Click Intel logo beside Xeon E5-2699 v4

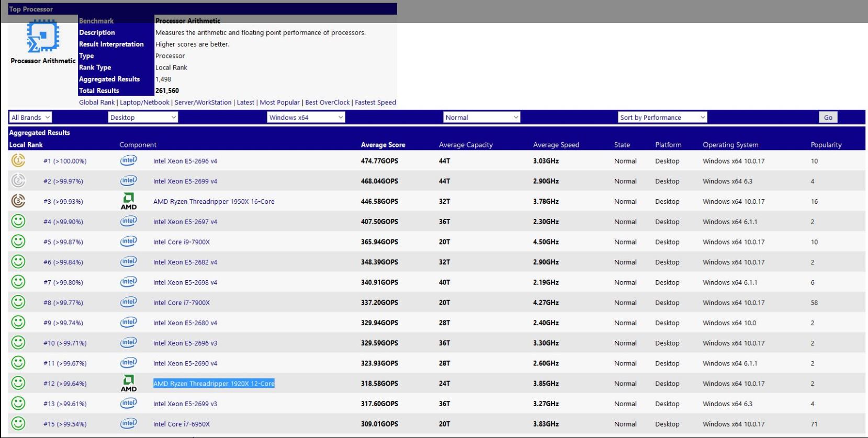(128, 181)
